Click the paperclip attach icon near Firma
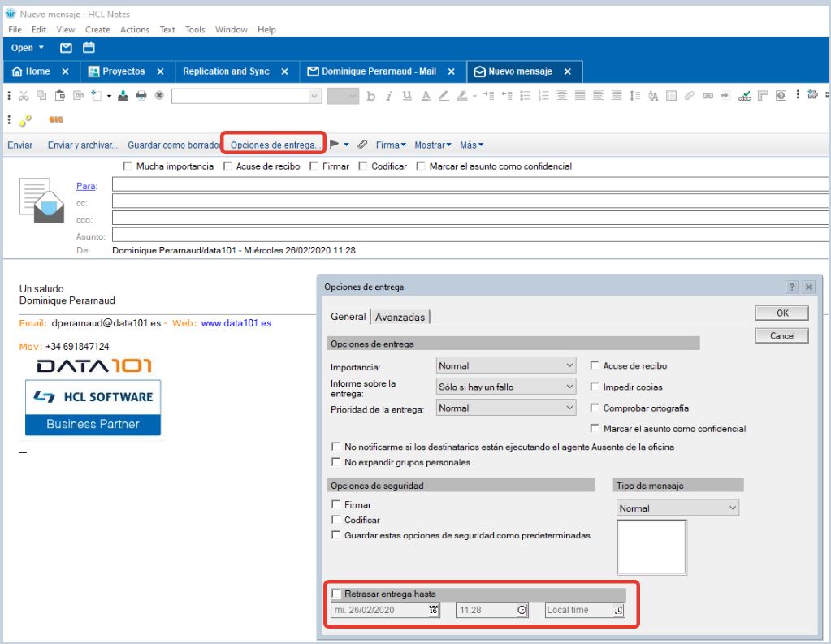Screen dimensions: 831x644 [362, 145]
